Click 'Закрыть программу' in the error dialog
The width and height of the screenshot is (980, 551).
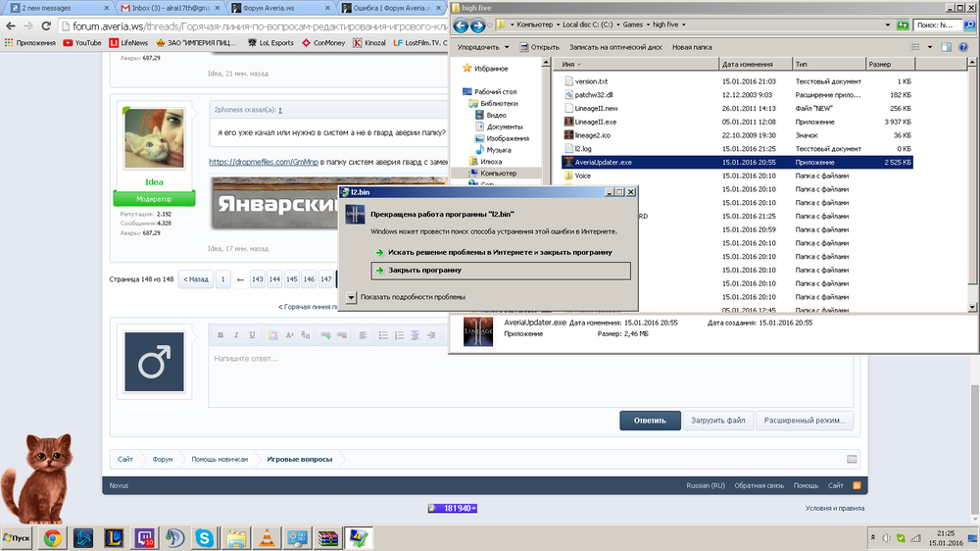click(500, 270)
